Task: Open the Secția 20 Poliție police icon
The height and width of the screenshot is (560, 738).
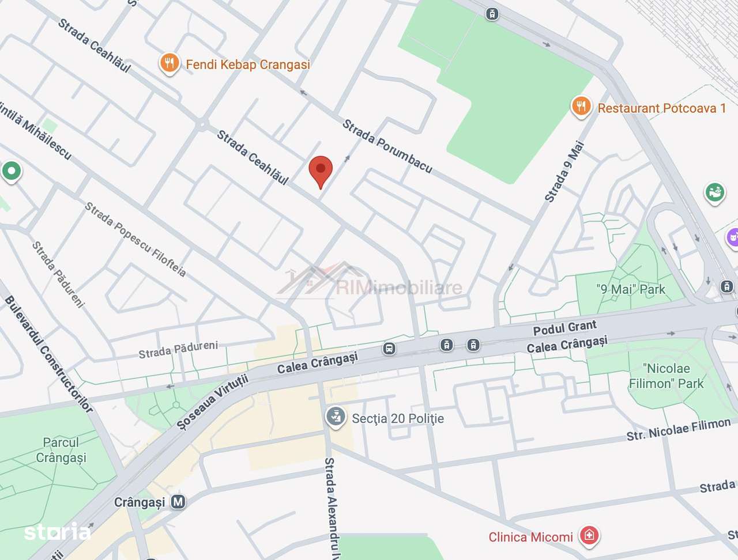Action: pyautogui.click(x=336, y=417)
